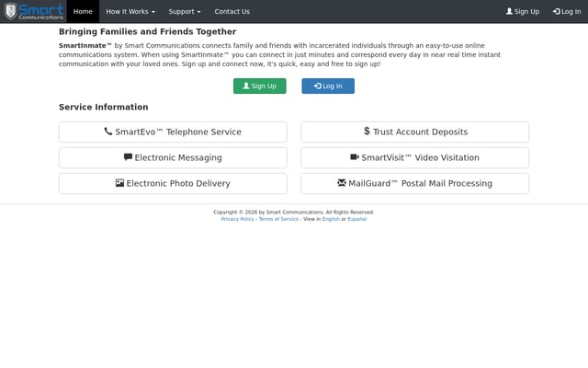Open the Terms of Service link
Screen dimensions: 588x368
point(278,219)
